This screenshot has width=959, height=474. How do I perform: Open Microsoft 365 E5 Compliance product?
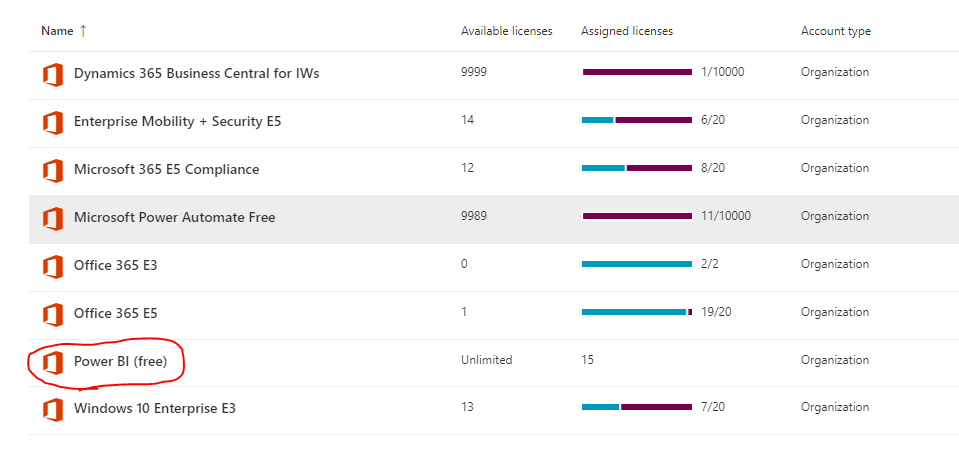pos(166,169)
